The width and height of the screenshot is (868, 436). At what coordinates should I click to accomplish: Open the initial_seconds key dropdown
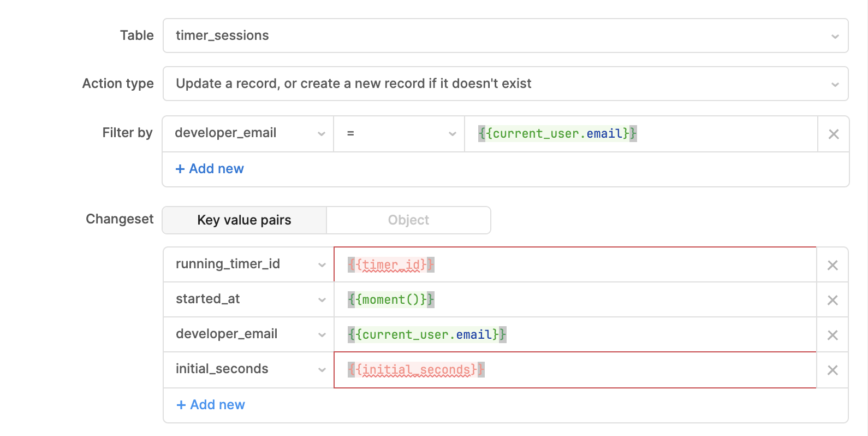click(x=249, y=369)
